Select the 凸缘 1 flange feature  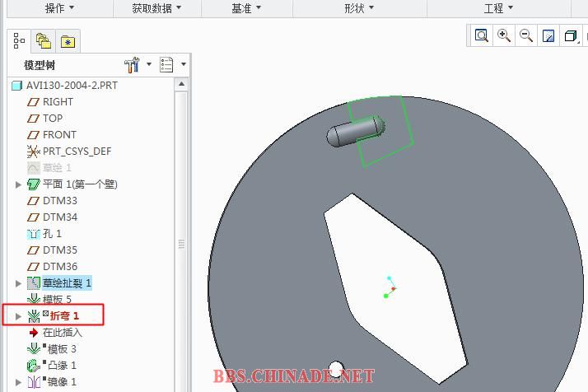click(x=62, y=366)
